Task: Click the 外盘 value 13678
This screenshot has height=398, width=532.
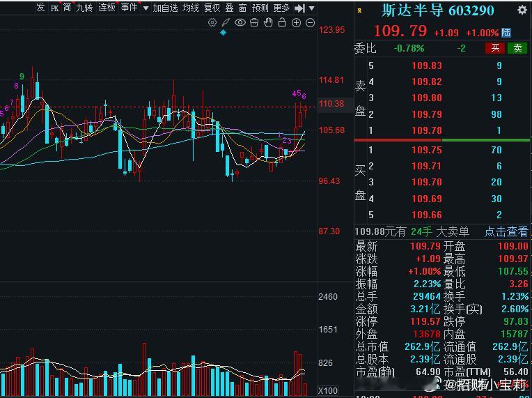Action: point(427,334)
